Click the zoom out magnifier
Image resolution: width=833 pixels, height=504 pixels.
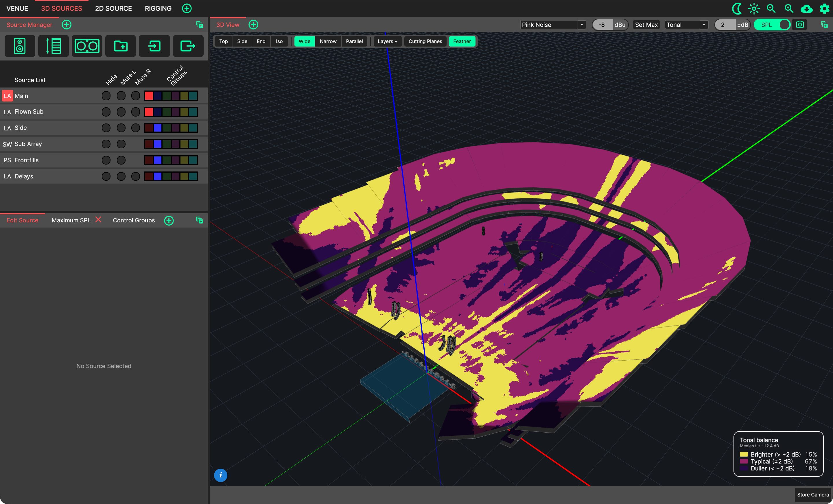click(x=771, y=8)
